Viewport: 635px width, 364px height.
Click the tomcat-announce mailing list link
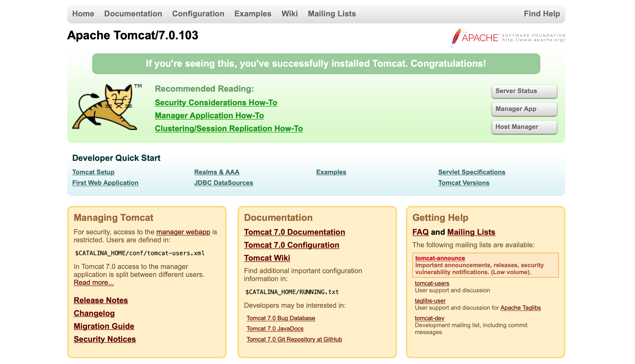(440, 258)
